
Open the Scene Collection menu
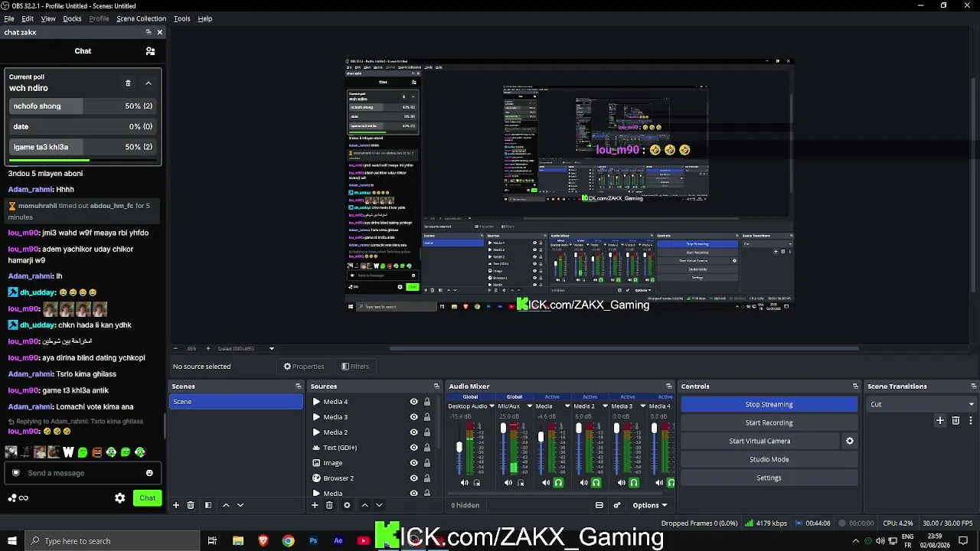[141, 18]
